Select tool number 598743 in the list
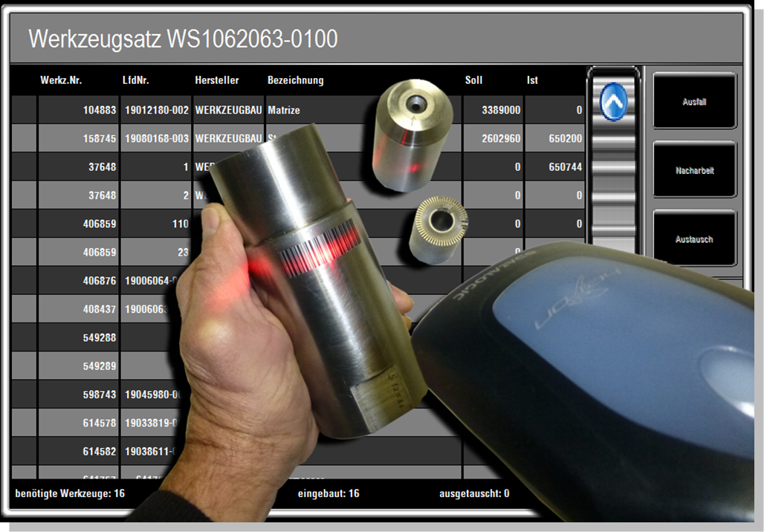This screenshot has width=764, height=532. 100,395
